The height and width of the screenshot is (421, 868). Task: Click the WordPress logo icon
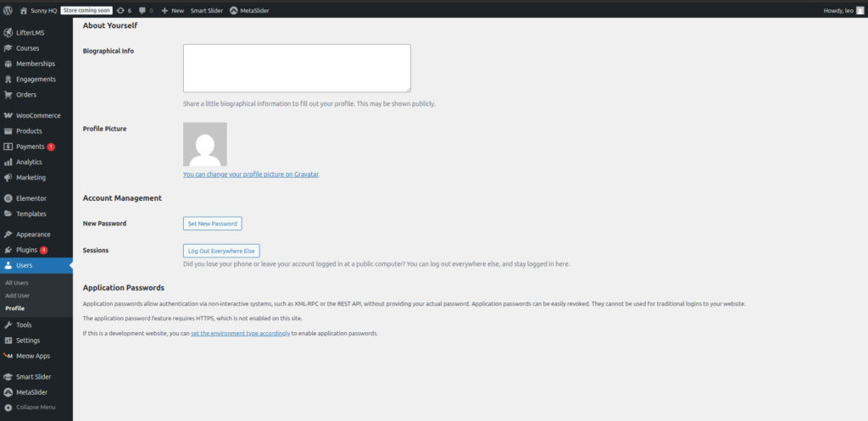coord(8,10)
